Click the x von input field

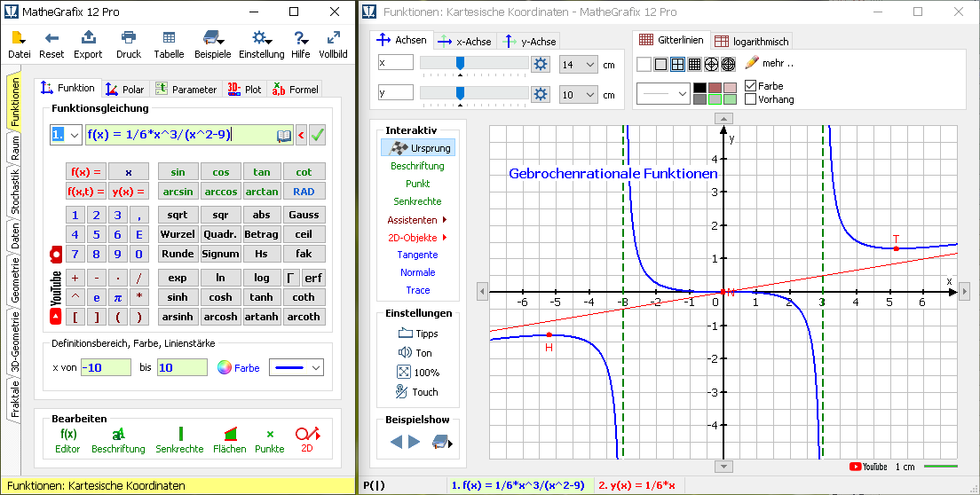click(x=107, y=367)
